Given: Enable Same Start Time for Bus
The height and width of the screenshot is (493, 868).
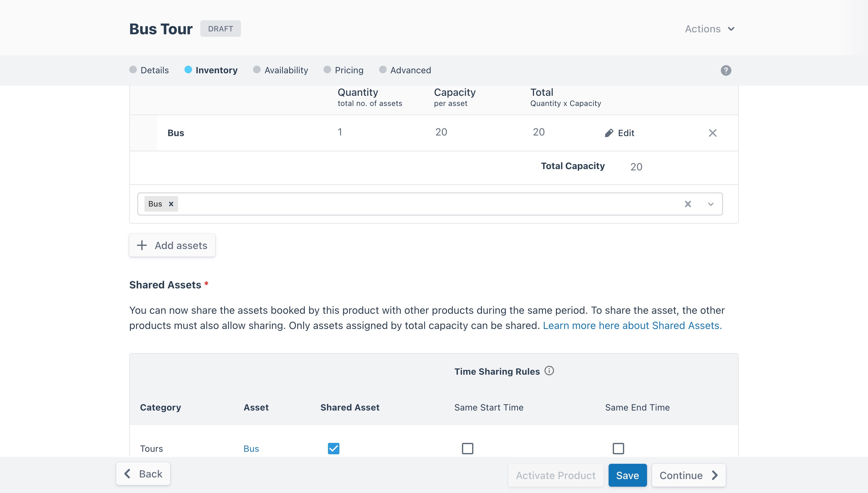Looking at the screenshot, I should click(x=468, y=448).
